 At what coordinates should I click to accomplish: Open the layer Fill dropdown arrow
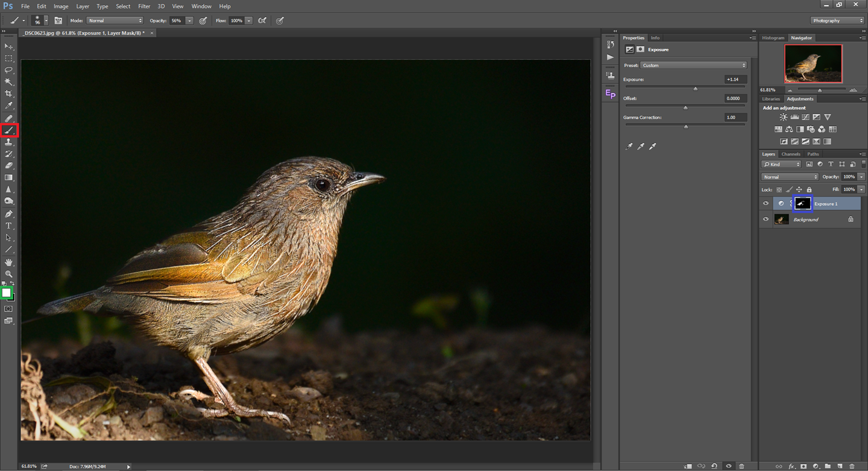click(861, 189)
